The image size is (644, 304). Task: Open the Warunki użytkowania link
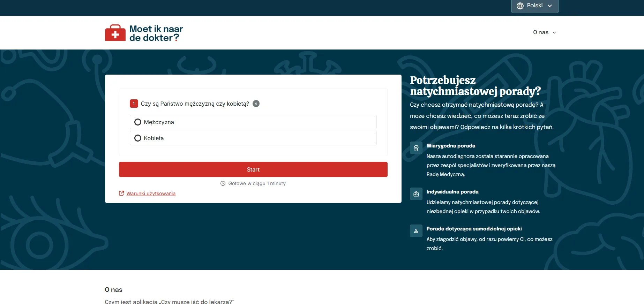[151, 193]
